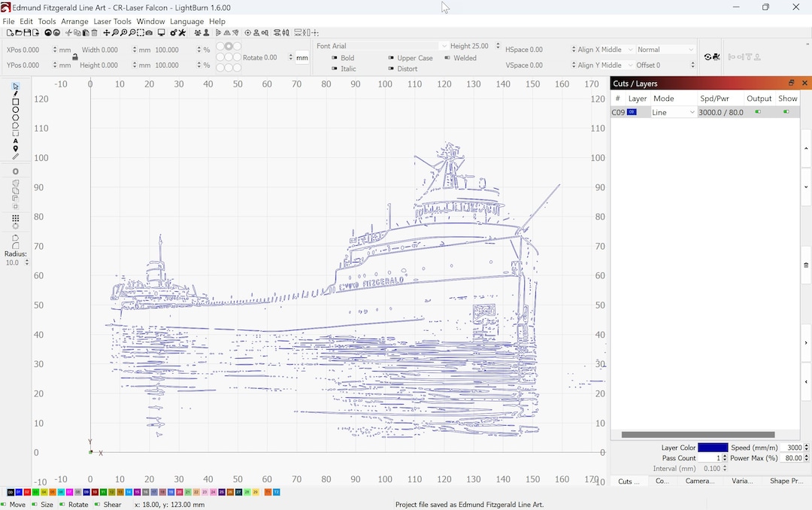The width and height of the screenshot is (812, 510).
Task: Toggle the Output switch on layer C09
Action: pyautogui.click(x=759, y=112)
